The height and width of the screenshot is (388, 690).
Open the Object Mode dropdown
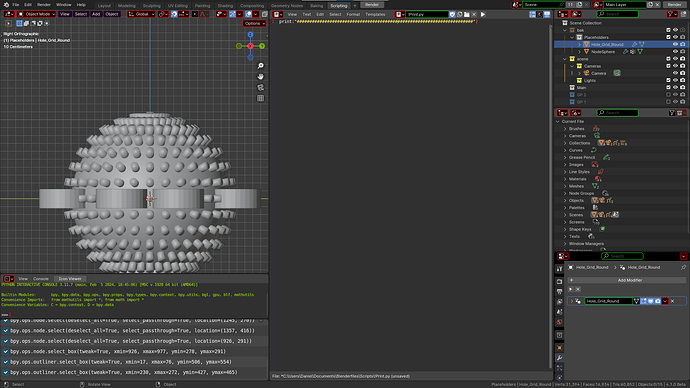pyautogui.click(x=36, y=14)
